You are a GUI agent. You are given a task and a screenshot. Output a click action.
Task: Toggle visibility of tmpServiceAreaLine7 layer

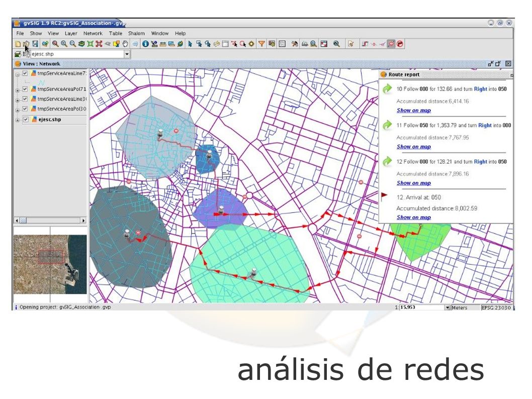[25, 73]
